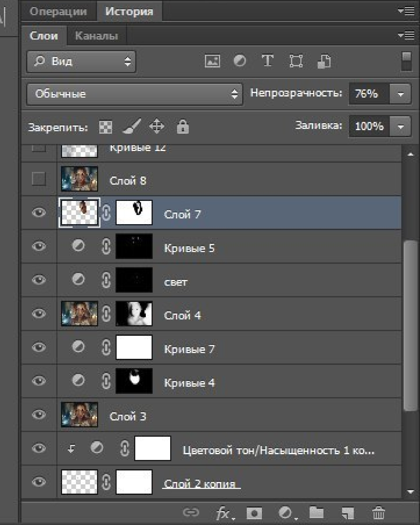Toggle visibility of Кривые 4 layer
This screenshot has height=525, width=420.
click(x=39, y=381)
